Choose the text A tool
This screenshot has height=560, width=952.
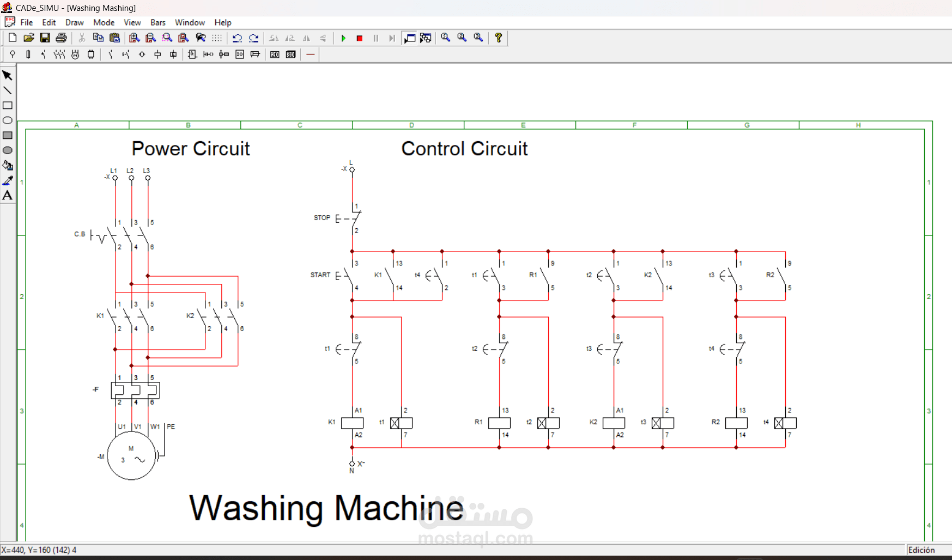pos(8,196)
